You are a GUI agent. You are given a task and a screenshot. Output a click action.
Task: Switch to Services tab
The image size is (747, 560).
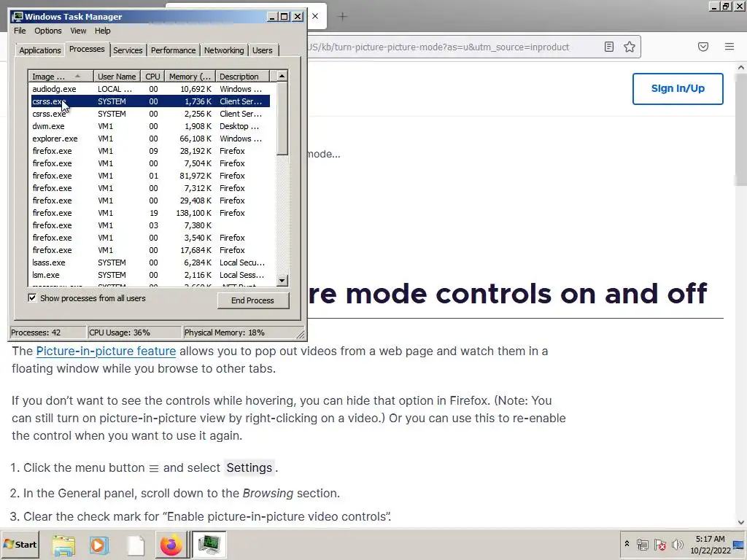[128, 50]
